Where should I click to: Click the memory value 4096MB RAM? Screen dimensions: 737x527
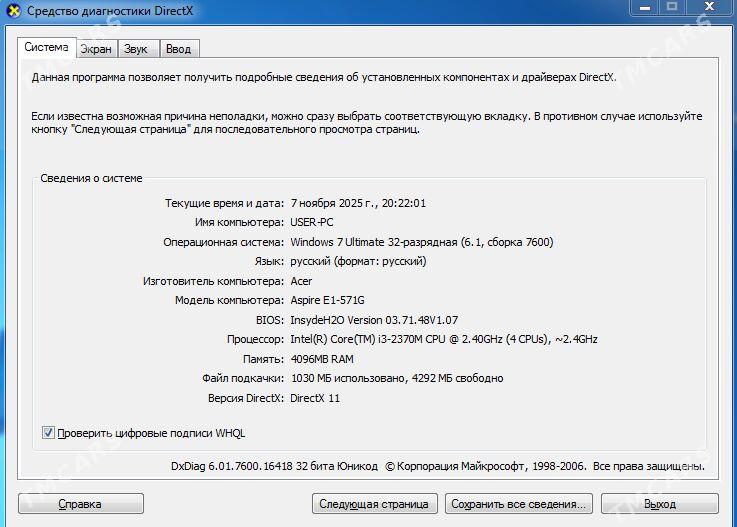tap(322, 359)
